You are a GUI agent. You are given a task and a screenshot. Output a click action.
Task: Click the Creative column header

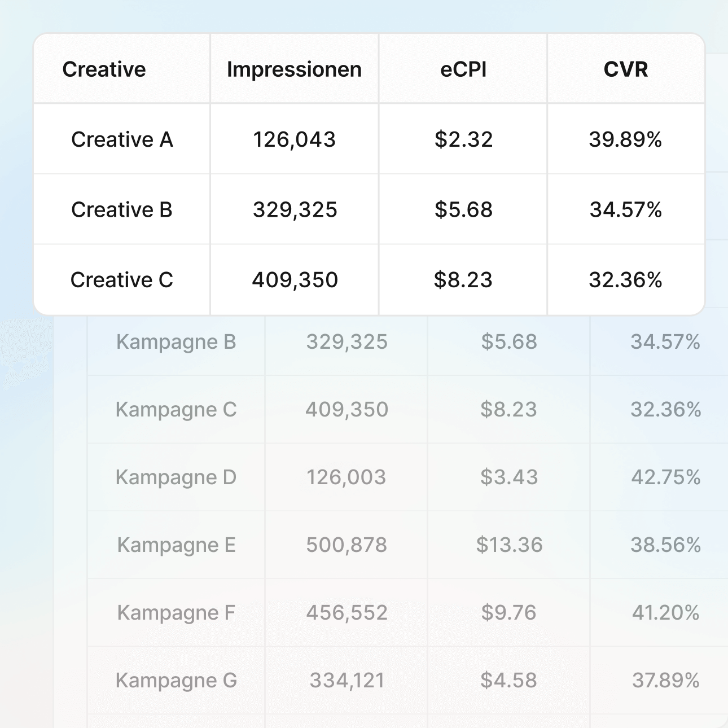click(104, 69)
